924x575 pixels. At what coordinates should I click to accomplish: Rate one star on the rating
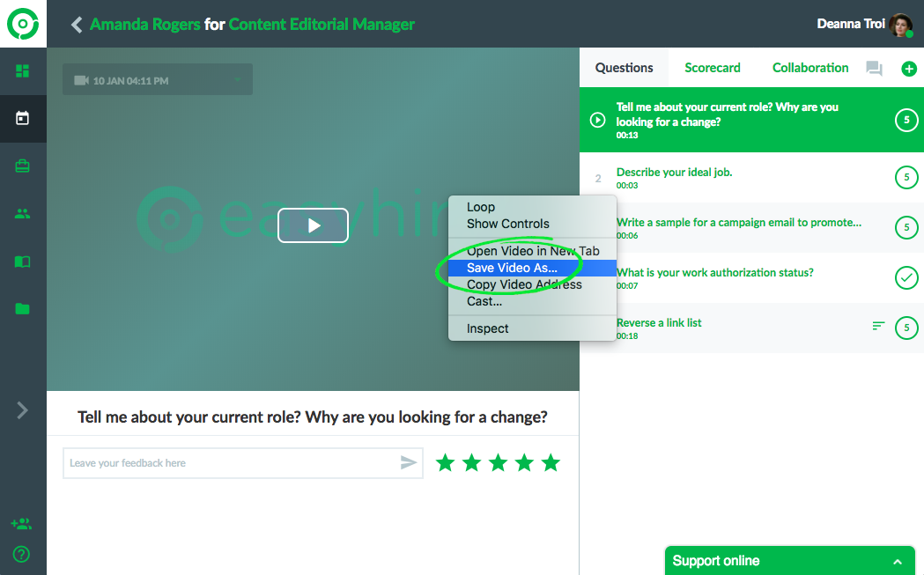[446, 463]
